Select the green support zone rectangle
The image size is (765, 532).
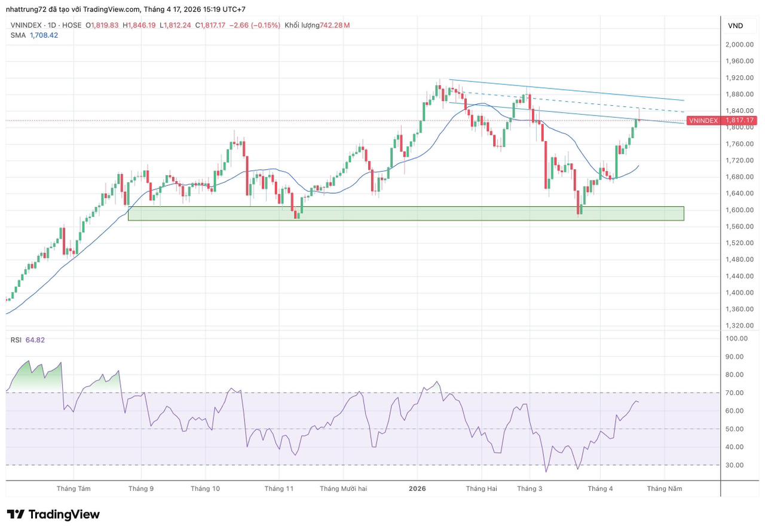tap(405, 213)
